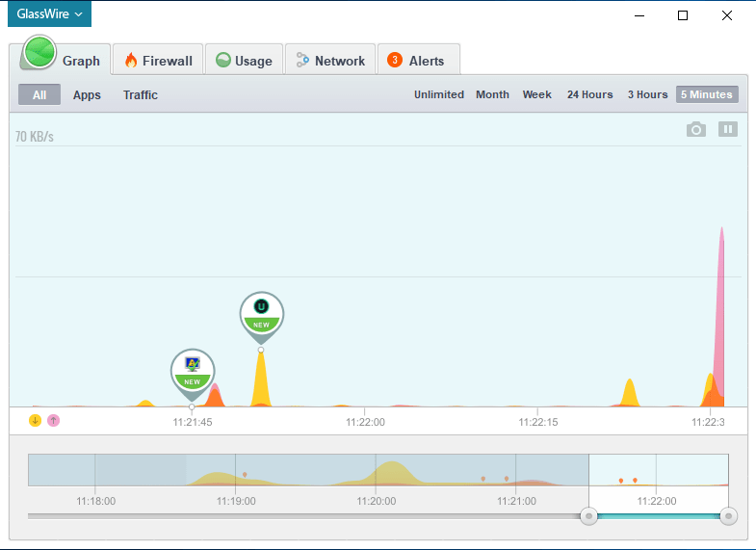Open the Firewall tab
Viewport: 756px width, 550px height.
click(158, 60)
